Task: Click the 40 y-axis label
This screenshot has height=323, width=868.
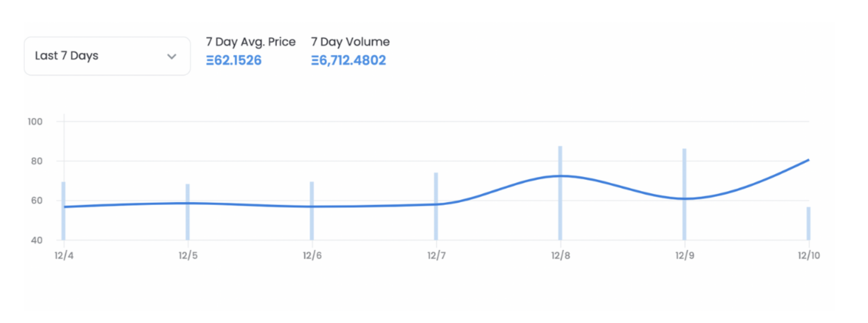Action: 37,240
